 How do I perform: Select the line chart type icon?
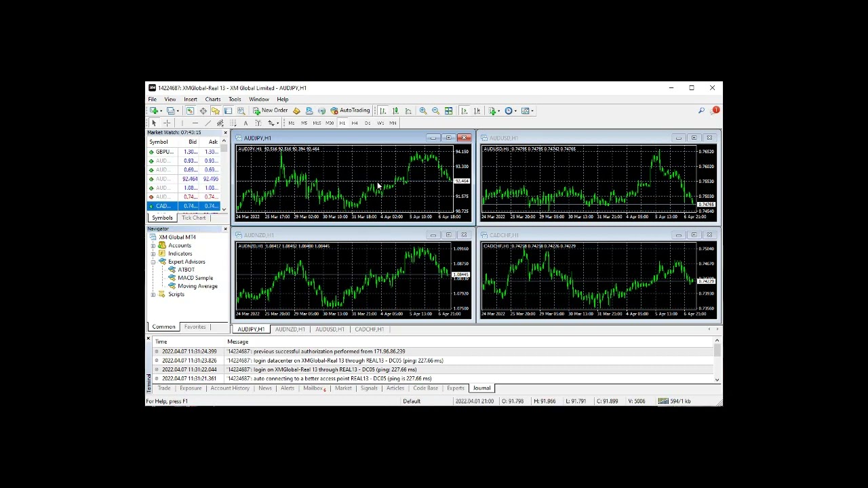pos(408,110)
